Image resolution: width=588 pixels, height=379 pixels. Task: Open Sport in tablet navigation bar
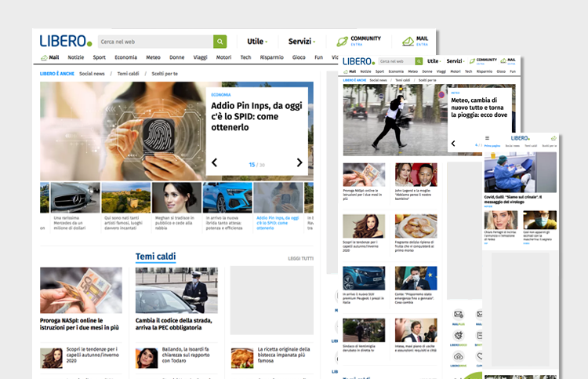tap(380, 71)
